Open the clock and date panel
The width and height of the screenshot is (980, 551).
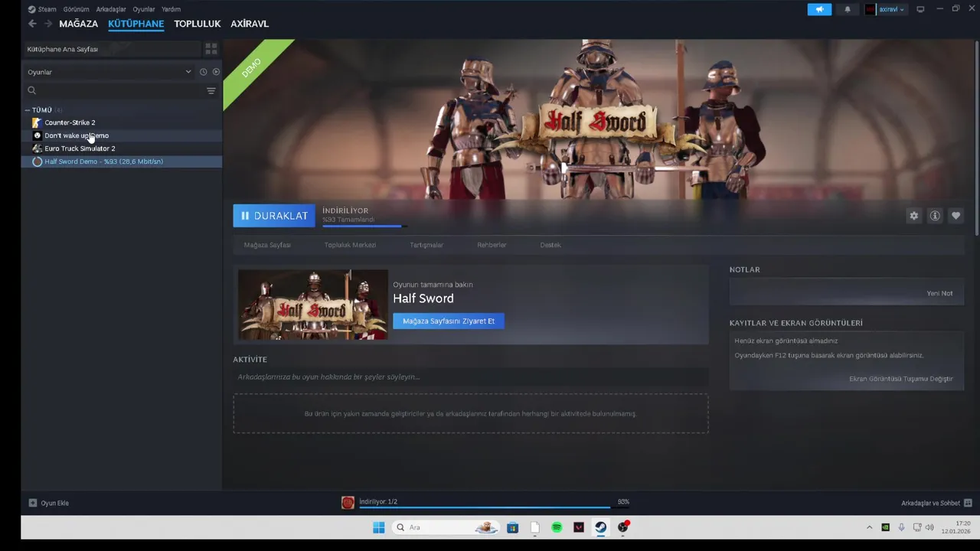[956, 527]
